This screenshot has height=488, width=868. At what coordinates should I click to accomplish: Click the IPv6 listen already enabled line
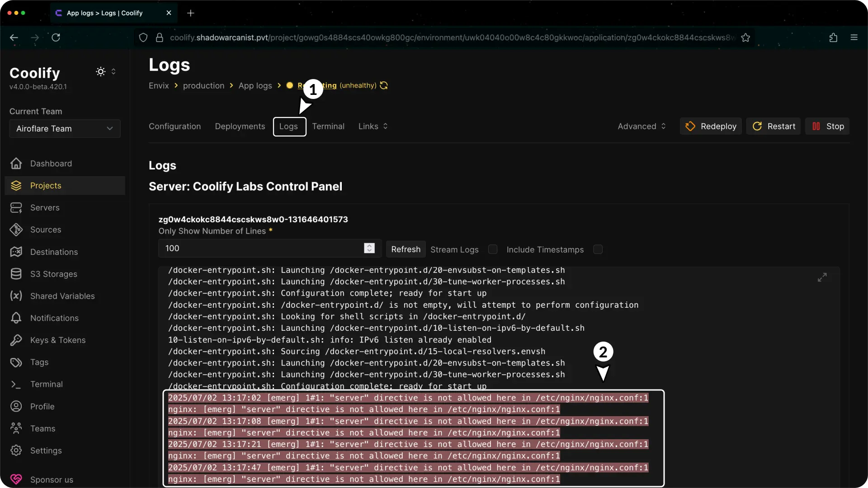[330, 340]
